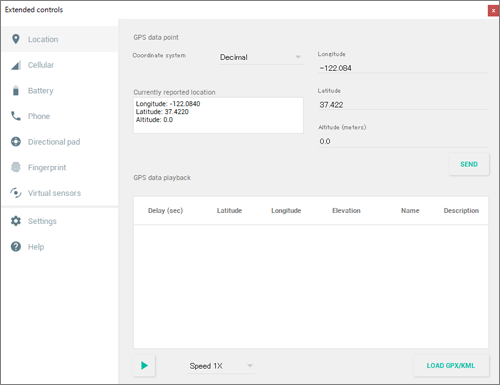Image resolution: width=500 pixels, height=385 pixels.
Task: Click the Fingerprint icon
Action: 16,167
